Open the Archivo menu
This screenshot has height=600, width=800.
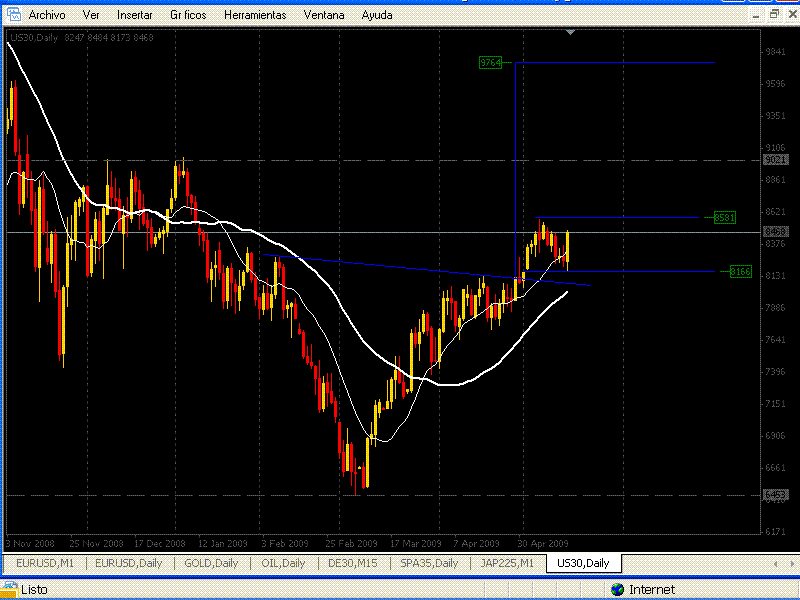47,15
